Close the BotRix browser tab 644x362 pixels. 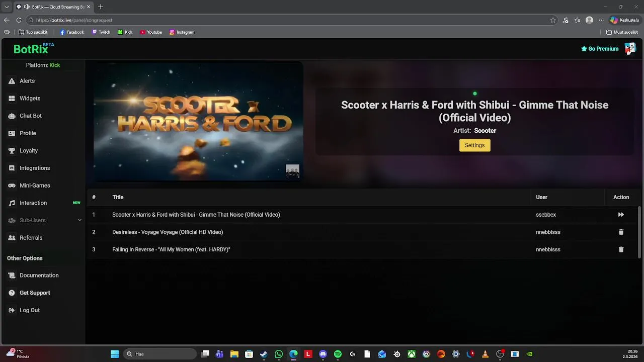(89, 7)
